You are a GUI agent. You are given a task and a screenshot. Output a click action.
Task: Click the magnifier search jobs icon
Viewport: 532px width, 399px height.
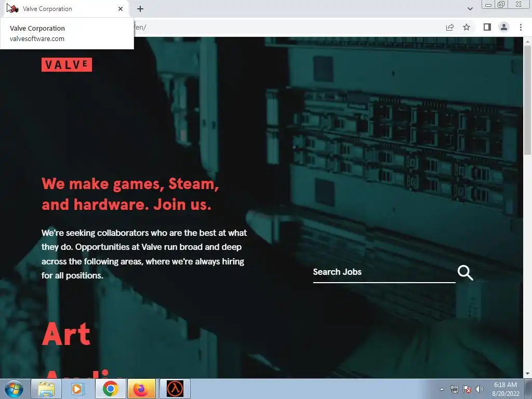[x=465, y=273]
